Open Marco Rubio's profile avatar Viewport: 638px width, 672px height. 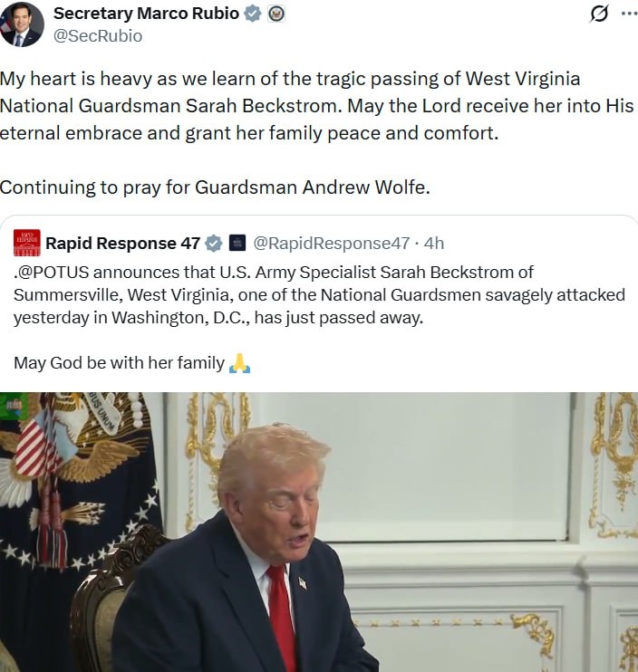(x=22, y=24)
